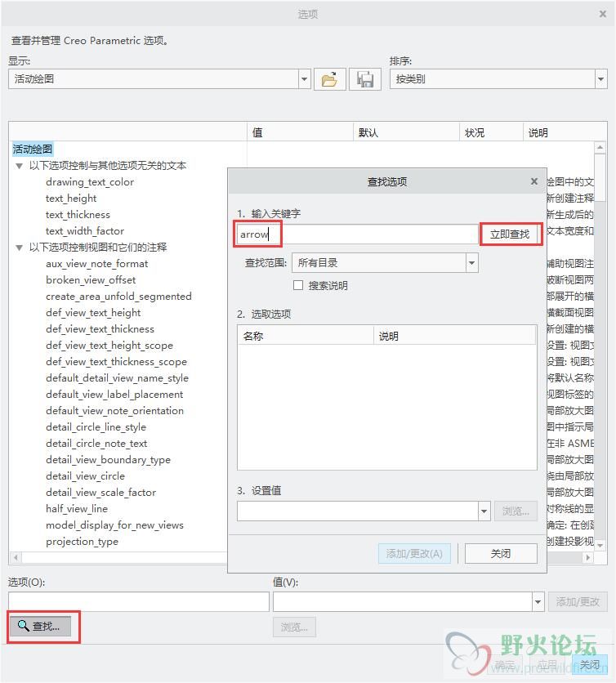Click the 状况 column header
Screen dimensions: 616x683
[x=491, y=132]
